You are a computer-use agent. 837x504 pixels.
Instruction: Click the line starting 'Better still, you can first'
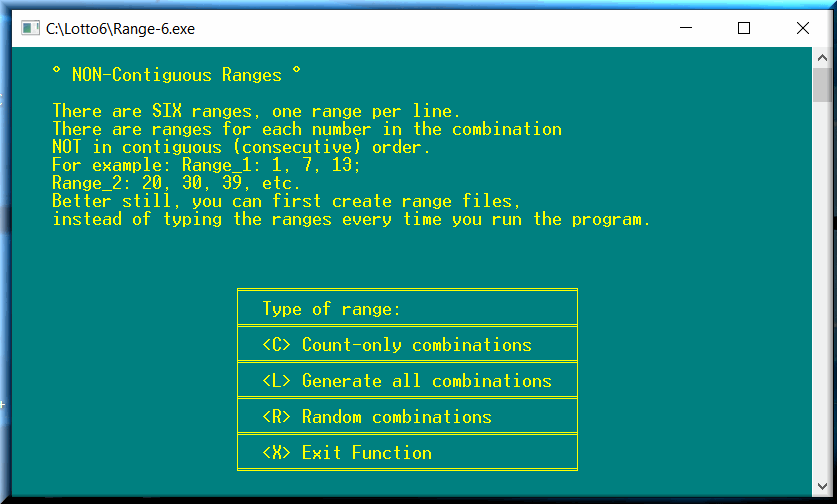[x=286, y=201]
